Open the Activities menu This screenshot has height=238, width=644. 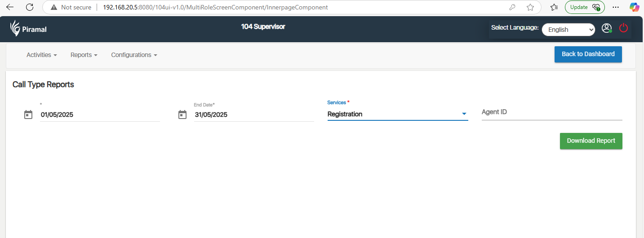[41, 55]
